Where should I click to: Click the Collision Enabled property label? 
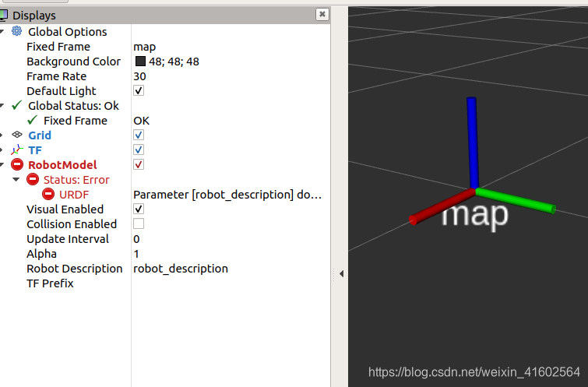72,224
